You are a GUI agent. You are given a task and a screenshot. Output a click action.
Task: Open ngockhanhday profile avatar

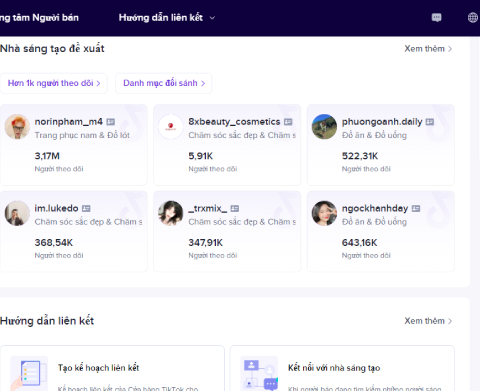coord(324,213)
